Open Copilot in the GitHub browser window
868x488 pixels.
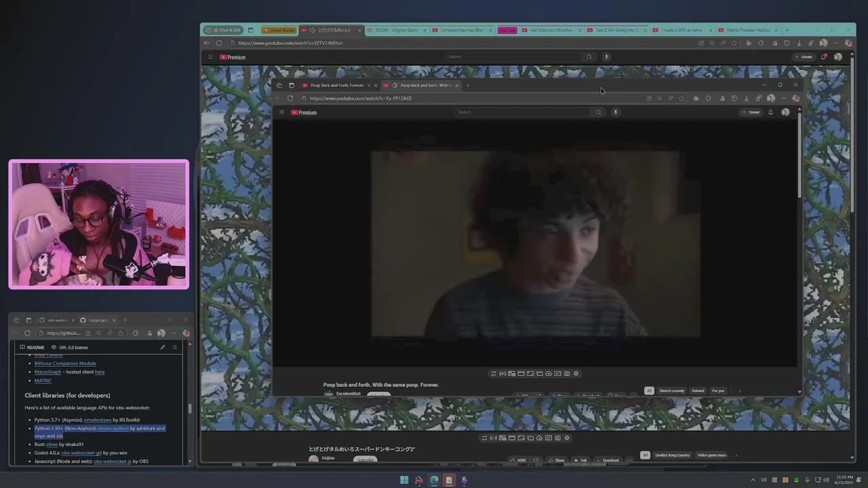pos(186,333)
